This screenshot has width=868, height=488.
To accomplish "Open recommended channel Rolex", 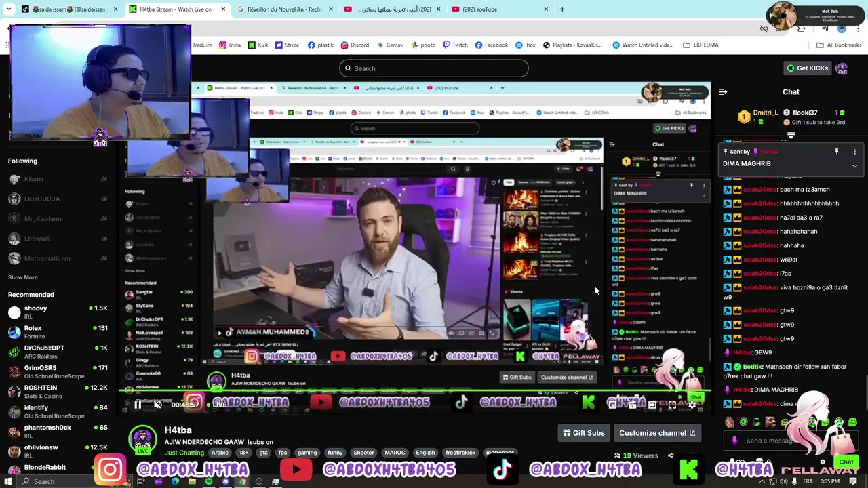I will (58, 332).
